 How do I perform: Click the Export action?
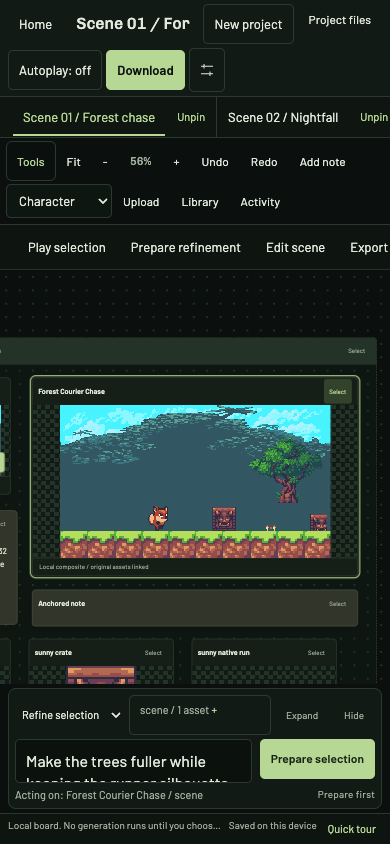(x=369, y=248)
